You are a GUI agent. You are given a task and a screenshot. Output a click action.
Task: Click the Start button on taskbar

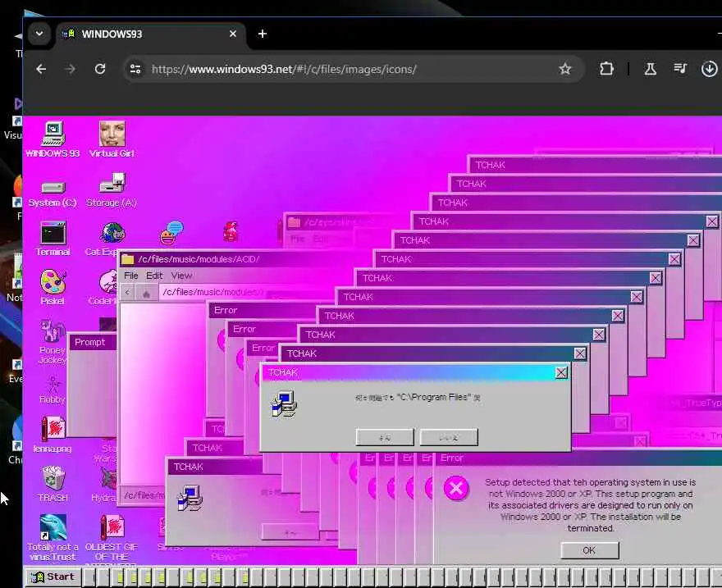[x=53, y=577]
